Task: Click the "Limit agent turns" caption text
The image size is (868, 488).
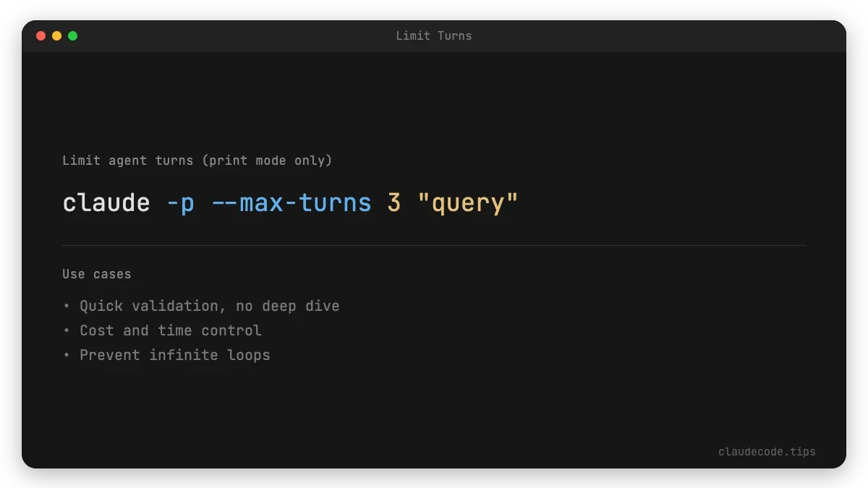Action: tap(127, 160)
